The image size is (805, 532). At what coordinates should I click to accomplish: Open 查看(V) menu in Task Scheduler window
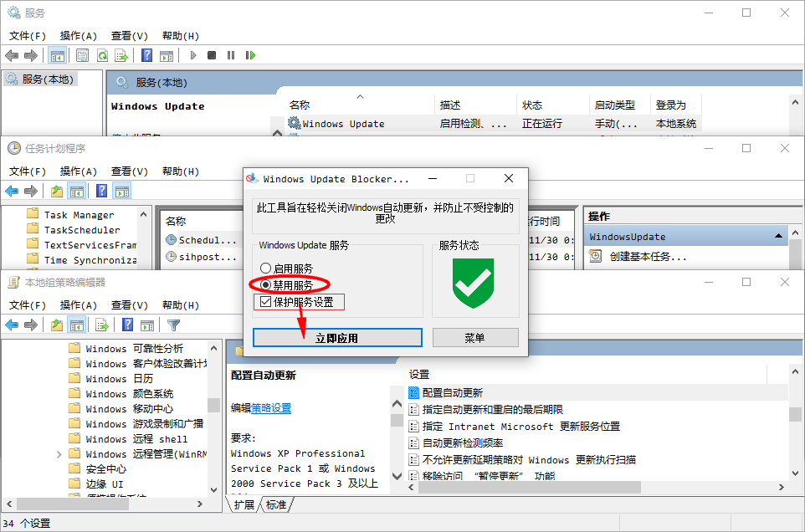[130, 171]
